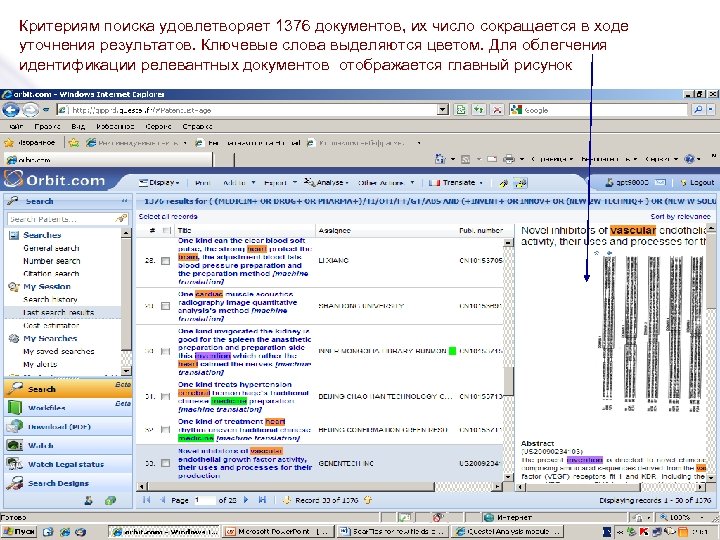The image size is (720, 540).
Task: Open IE help question mark icon
Action: click(x=689, y=159)
